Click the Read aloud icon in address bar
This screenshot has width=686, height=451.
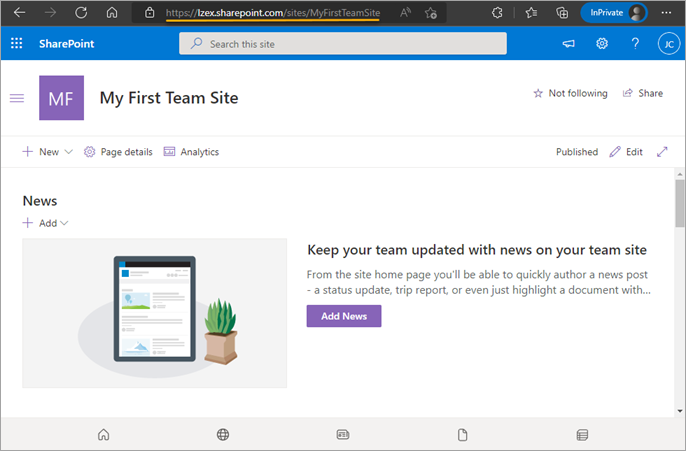405,13
